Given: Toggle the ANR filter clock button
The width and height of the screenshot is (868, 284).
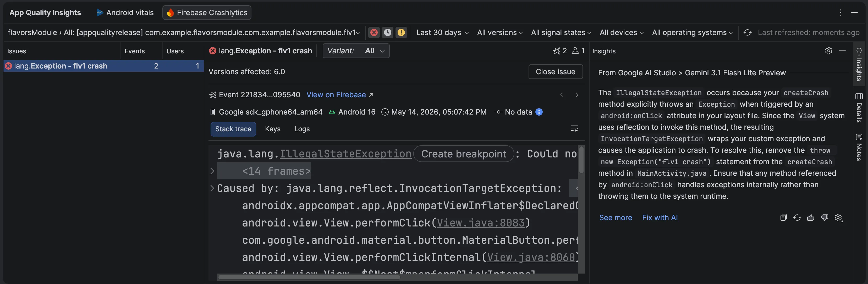Looking at the screenshot, I should (x=388, y=33).
